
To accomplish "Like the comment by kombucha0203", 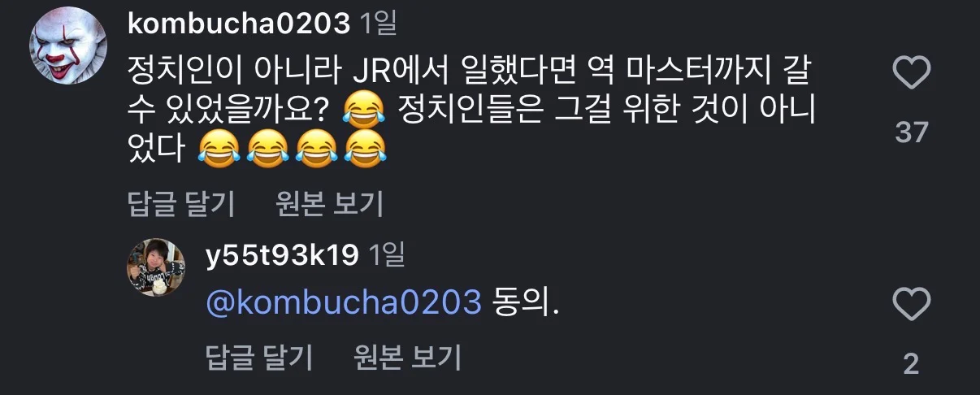I will [x=911, y=74].
